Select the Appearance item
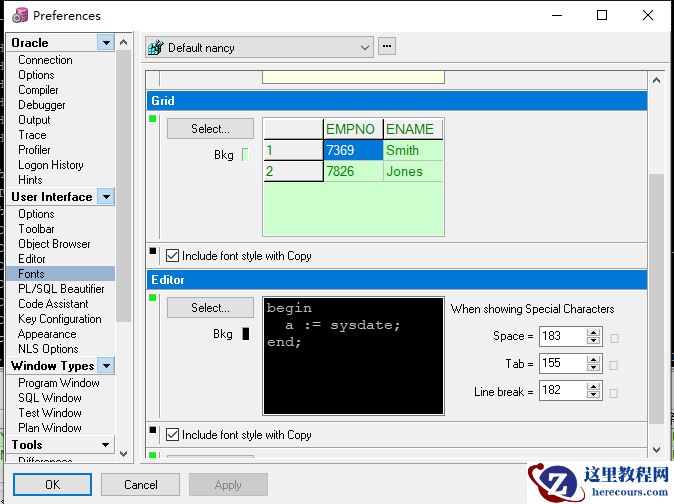The width and height of the screenshot is (674, 504). [47, 334]
